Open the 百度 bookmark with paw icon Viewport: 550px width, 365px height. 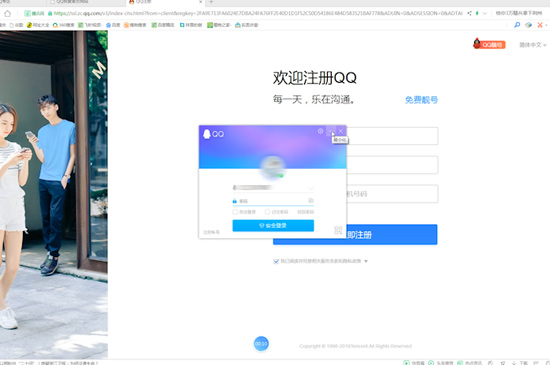(113, 25)
